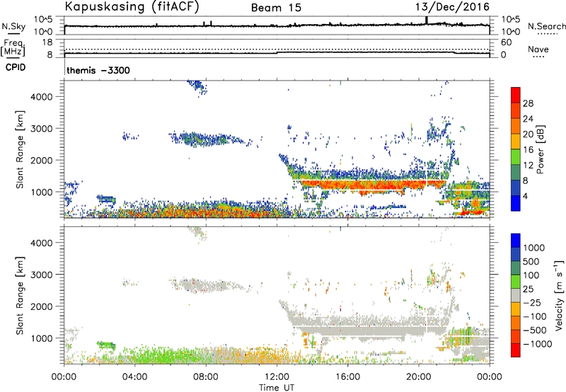566x392 pixels.
Task: Click the "N.Sky" legend label
Action: 13,26
